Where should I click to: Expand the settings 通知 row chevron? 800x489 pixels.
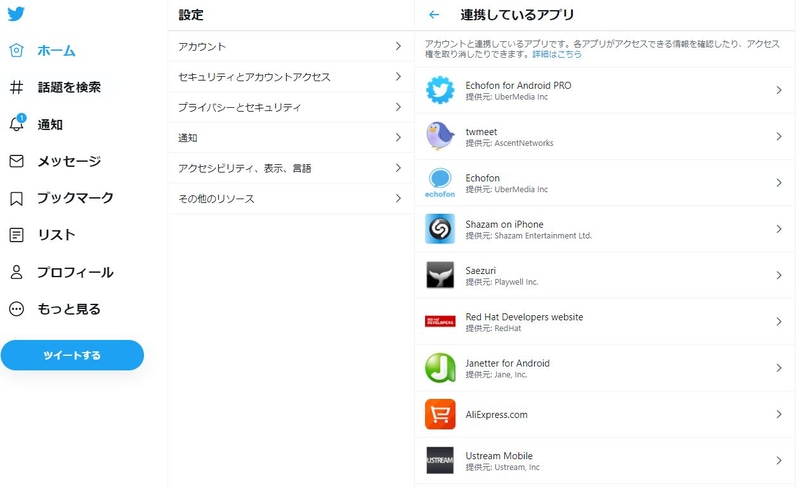[x=398, y=137]
